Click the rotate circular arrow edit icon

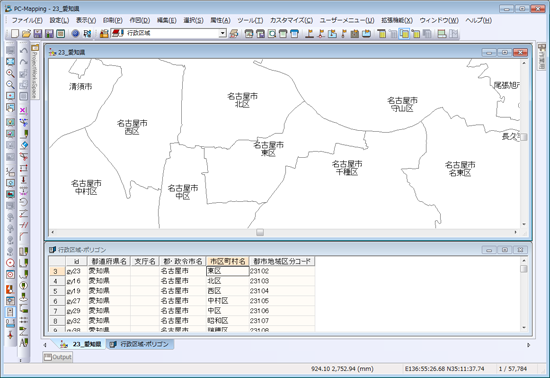[24, 202]
